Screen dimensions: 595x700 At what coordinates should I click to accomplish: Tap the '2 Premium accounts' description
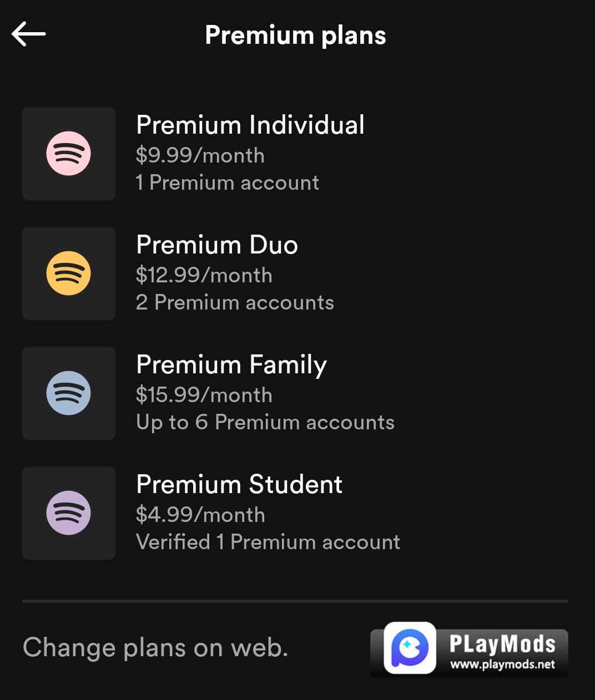tap(235, 302)
